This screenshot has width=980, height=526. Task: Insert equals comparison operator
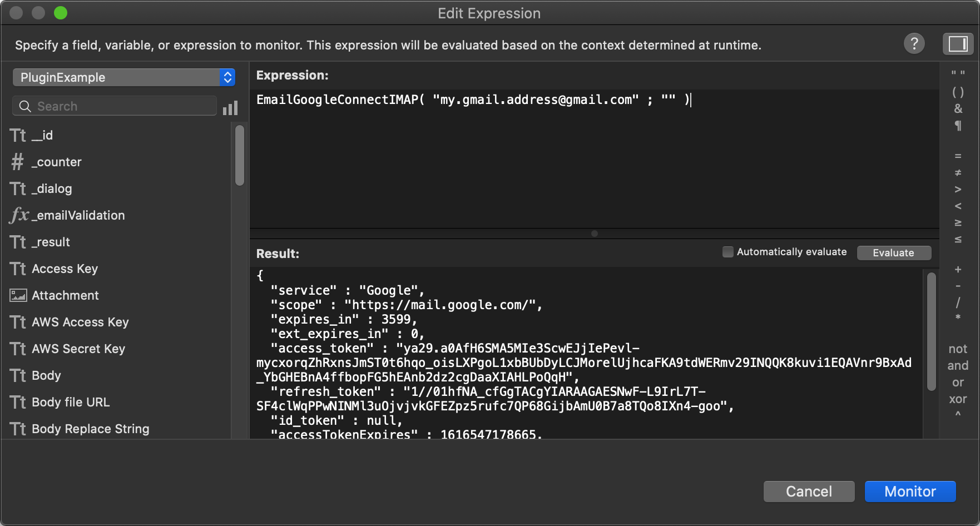click(958, 156)
